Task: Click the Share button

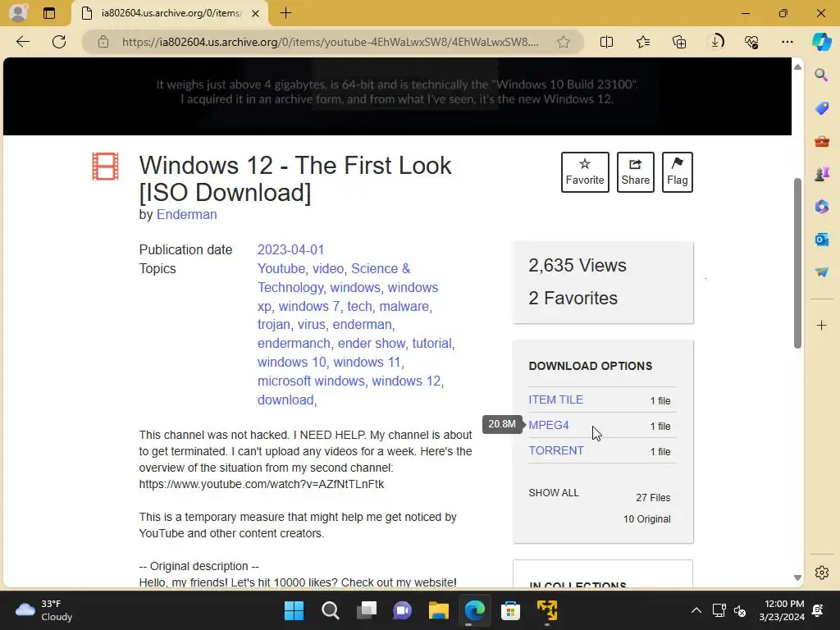Action: [636, 172]
